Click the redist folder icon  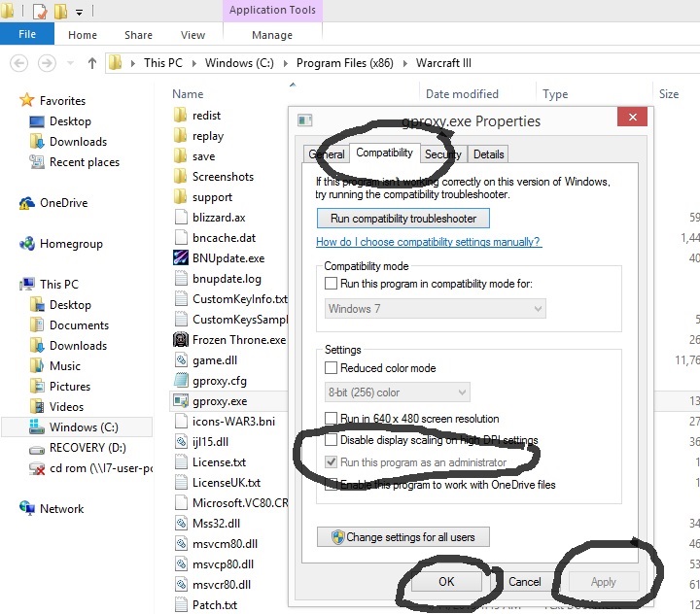point(180,115)
